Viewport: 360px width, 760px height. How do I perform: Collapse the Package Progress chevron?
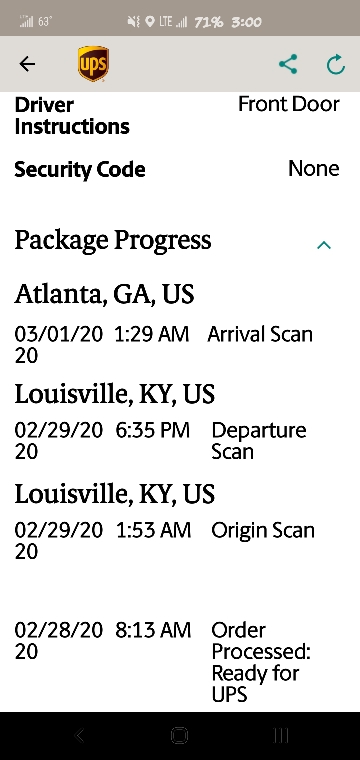tap(324, 245)
